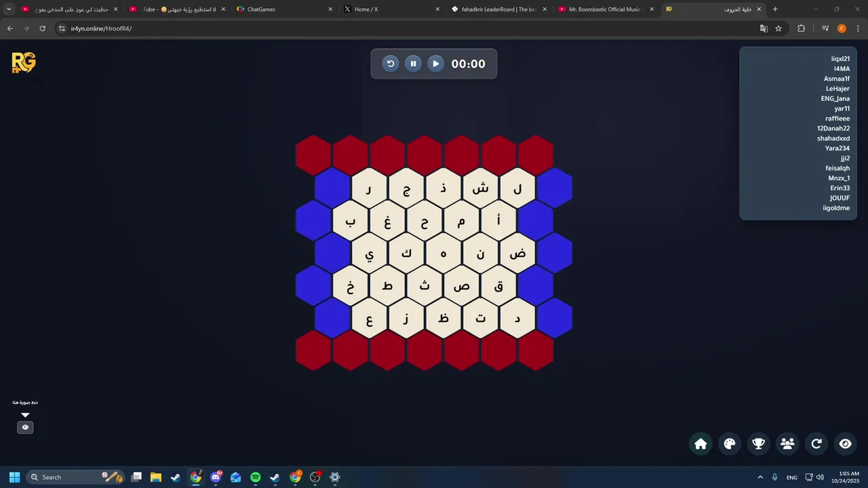This screenshot has width=868, height=488.
Task: Click the RG logo
Action: pos(24,63)
